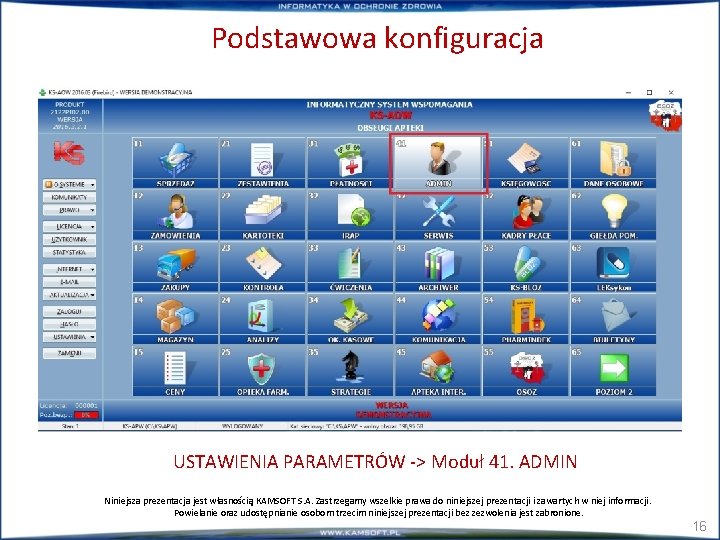Open module 53 KS-BLOZ
This screenshot has width=720, height=540.
point(526,267)
